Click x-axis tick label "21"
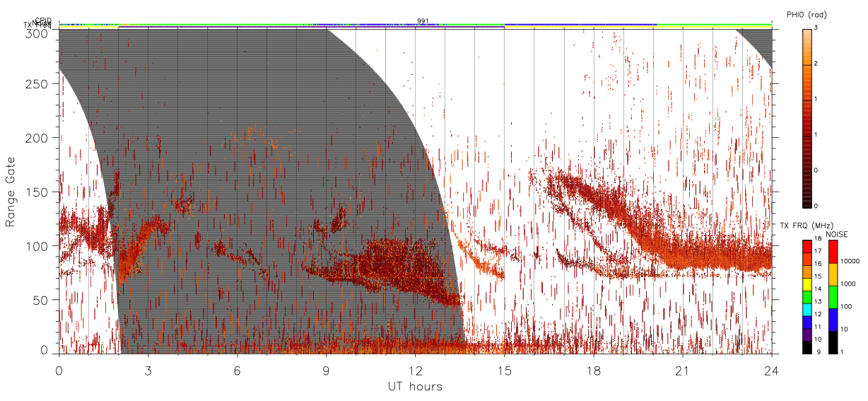Image resolution: width=868 pixels, height=401 pixels. 682,370
